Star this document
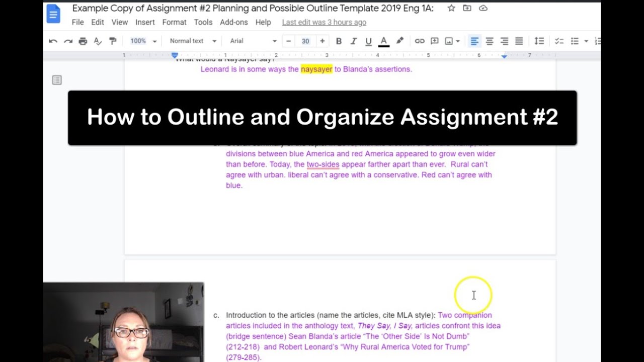644x362 pixels. click(451, 8)
